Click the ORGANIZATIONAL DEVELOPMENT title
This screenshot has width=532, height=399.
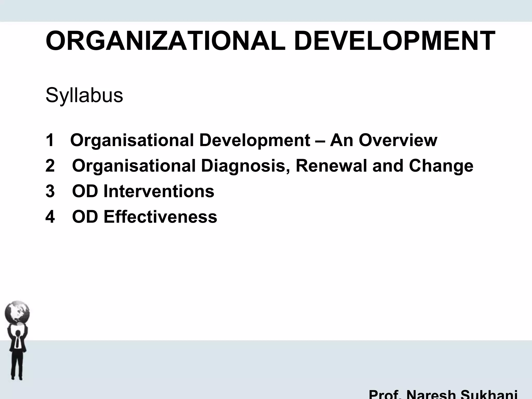pyautogui.click(x=270, y=41)
